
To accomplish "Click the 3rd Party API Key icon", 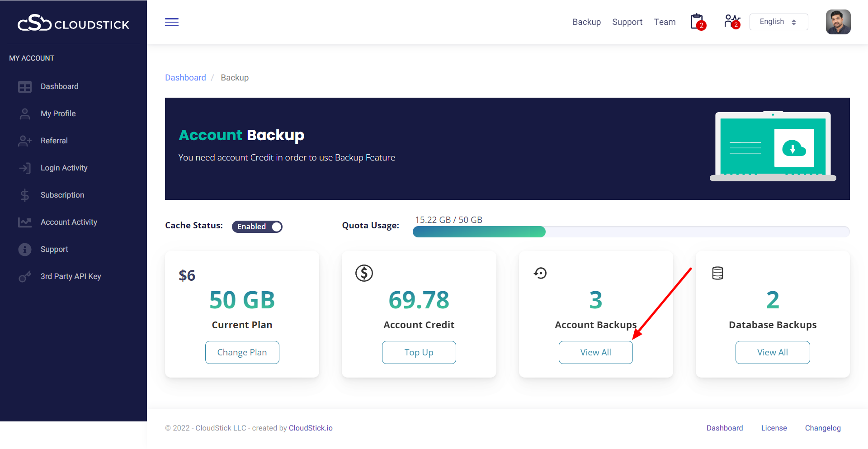I will click(x=25, y=276).
